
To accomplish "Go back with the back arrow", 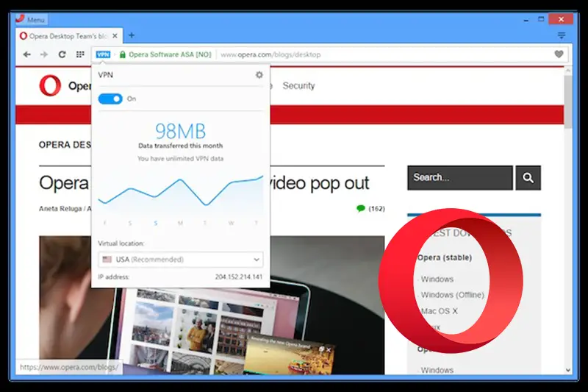I will click(27, 54).
